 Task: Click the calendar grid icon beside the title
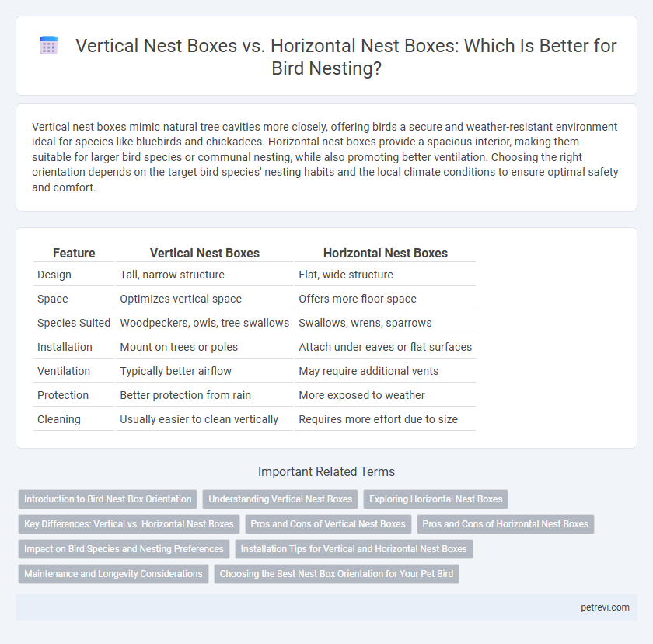click(49, 45)
